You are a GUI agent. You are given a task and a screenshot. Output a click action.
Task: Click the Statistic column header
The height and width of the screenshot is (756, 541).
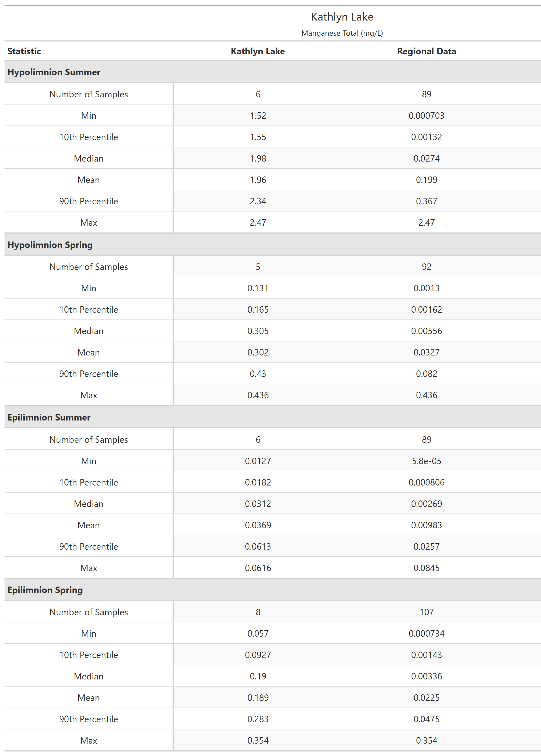point(24,51)
